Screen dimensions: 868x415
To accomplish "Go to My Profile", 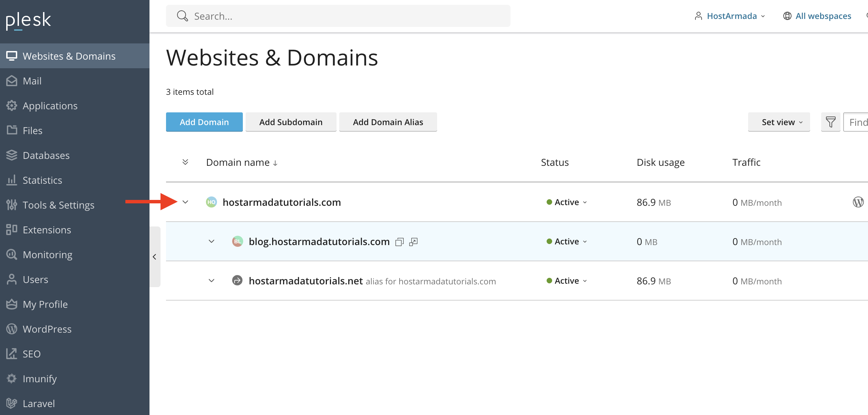I will pyautogui.click(x=75, y=304).
